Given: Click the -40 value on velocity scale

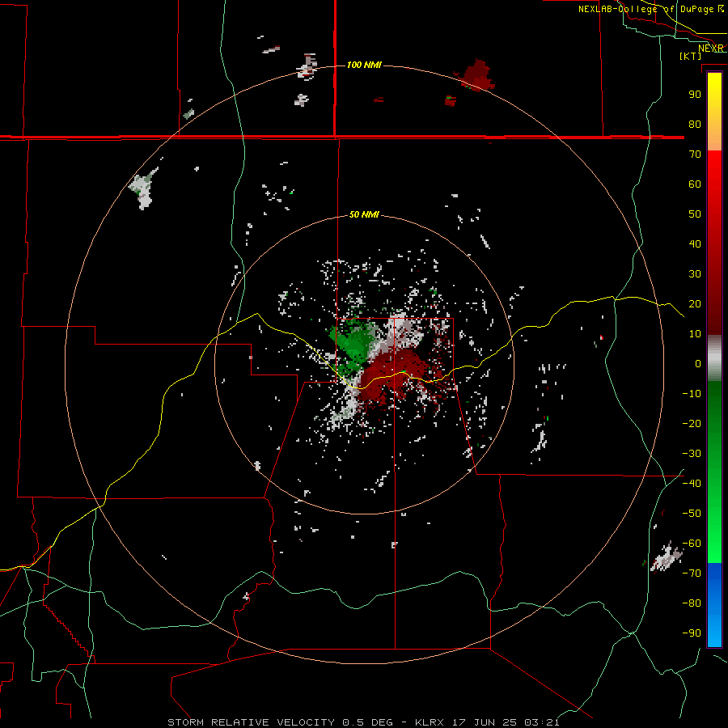Looking at the screenshot, I should tap(692, 484).
